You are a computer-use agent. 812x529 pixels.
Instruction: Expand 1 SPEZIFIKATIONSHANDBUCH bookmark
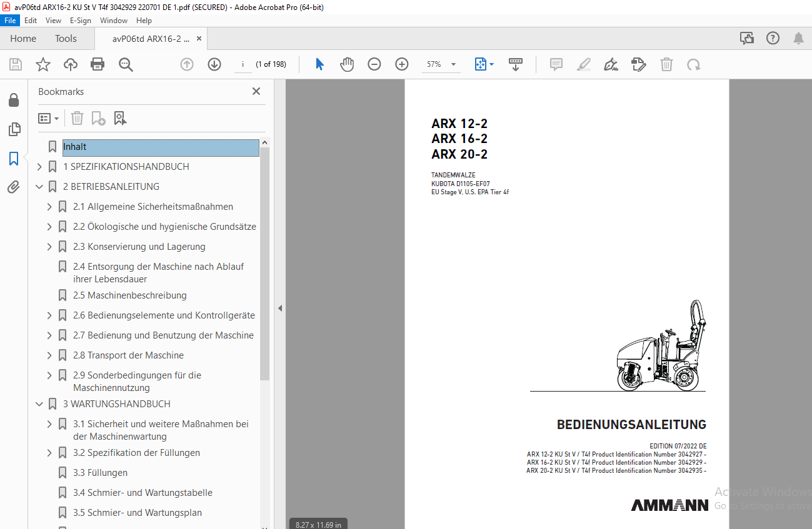pos(39,167)
